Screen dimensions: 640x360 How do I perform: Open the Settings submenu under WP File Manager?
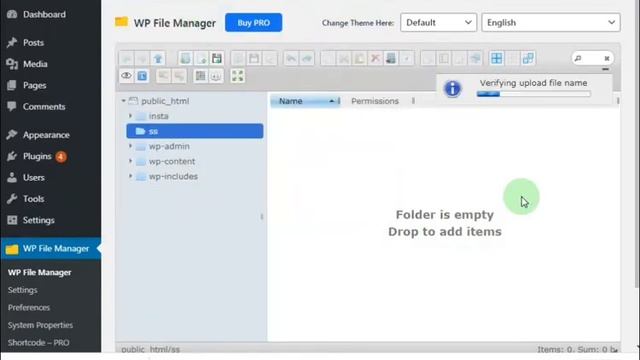pos(22,290)
